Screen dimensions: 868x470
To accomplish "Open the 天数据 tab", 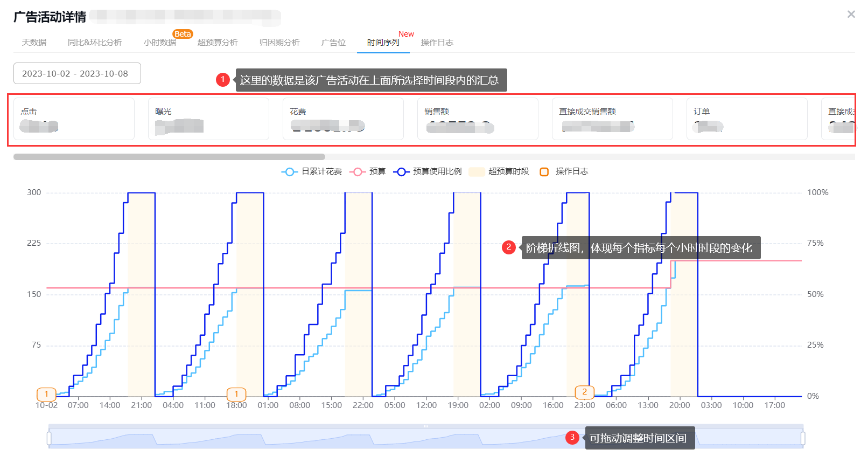I will click(x=34, y=43).
